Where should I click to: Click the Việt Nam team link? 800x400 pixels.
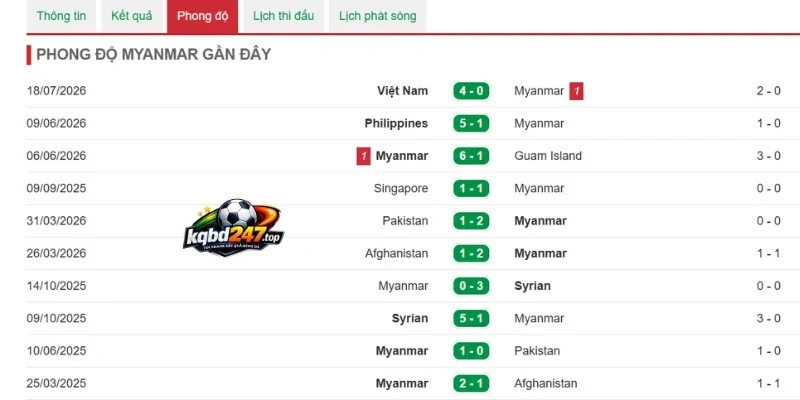[x=403, y=91]
